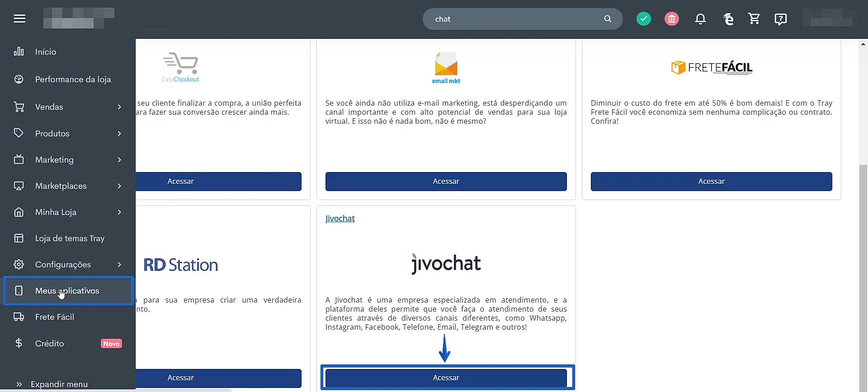Click Acessar under EasyCheckout
Screen dimensions: 868x392
[218, 181]
